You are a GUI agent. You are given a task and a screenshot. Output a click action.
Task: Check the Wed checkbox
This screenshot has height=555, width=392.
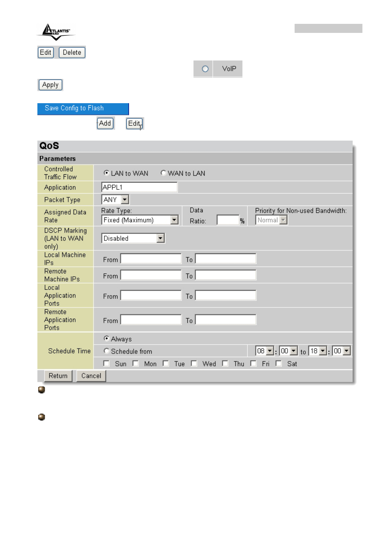(194, 363)
